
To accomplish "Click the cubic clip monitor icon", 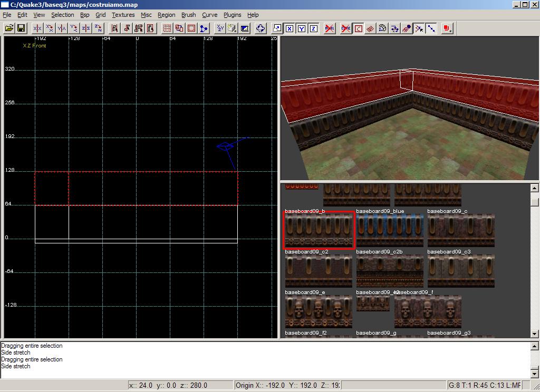I will tap(244, 28).
